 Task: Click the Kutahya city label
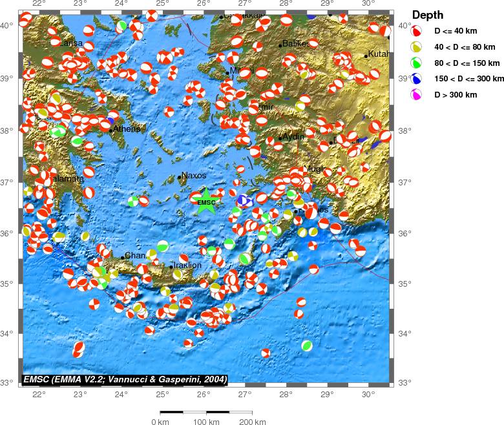[x=377, y=54]
